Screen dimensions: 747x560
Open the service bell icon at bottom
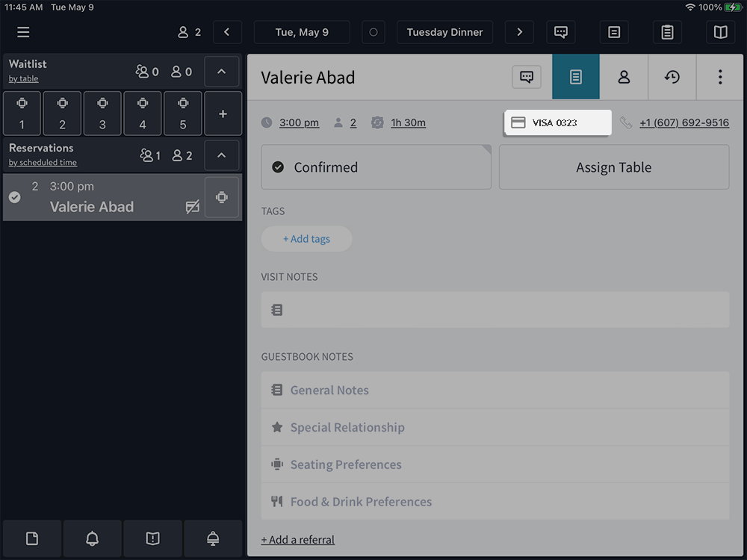click(213, 538)
